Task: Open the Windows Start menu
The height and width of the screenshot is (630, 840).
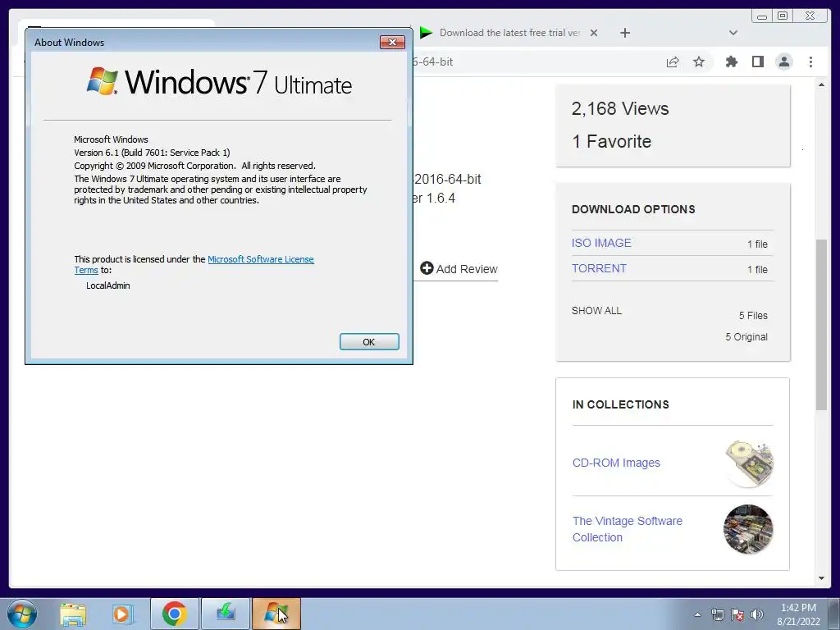Action: click(x=22, y=614)
